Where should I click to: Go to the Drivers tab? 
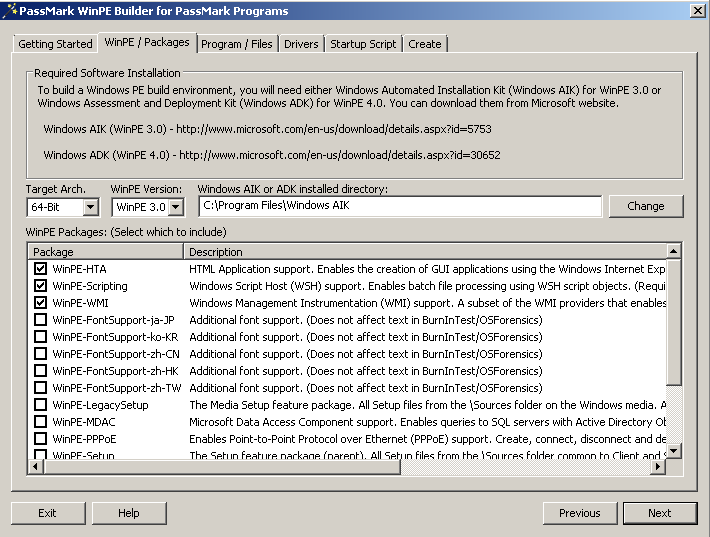[x=301, y=44]
